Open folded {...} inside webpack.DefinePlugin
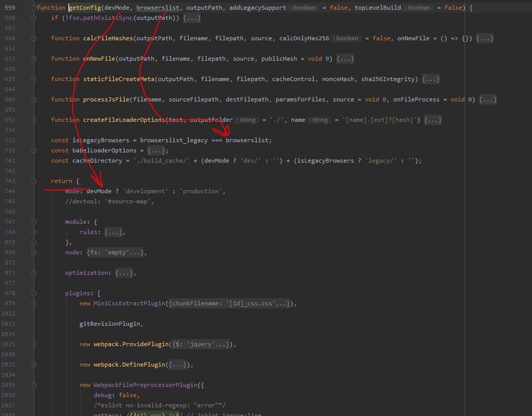This screenshot has height=416, width=532. point(177,365)
